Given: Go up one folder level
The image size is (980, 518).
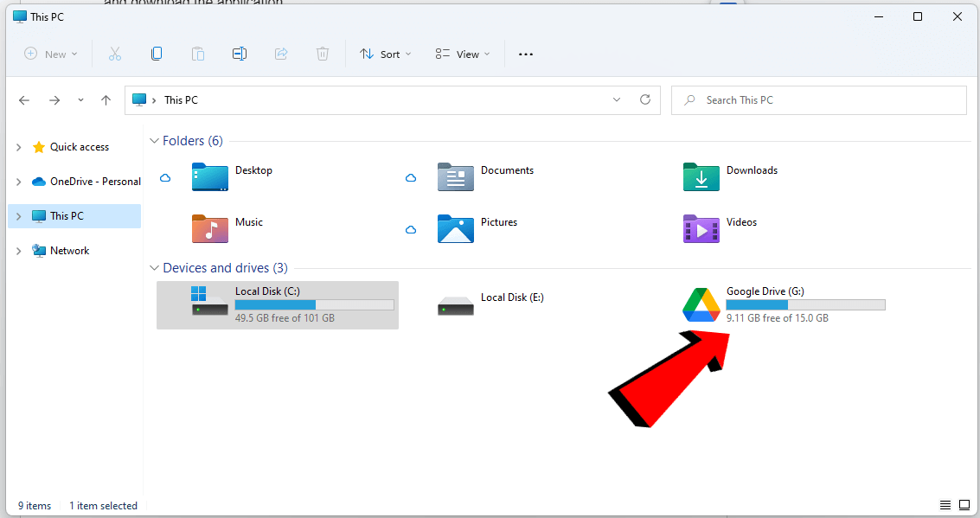Looking at the screenshot, I should [x=106, y=99].
